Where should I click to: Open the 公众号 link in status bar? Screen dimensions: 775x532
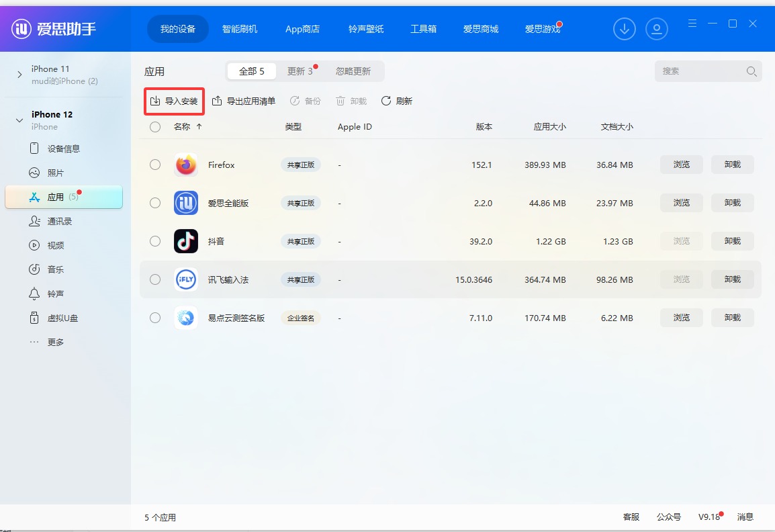(x=669, y=517)
